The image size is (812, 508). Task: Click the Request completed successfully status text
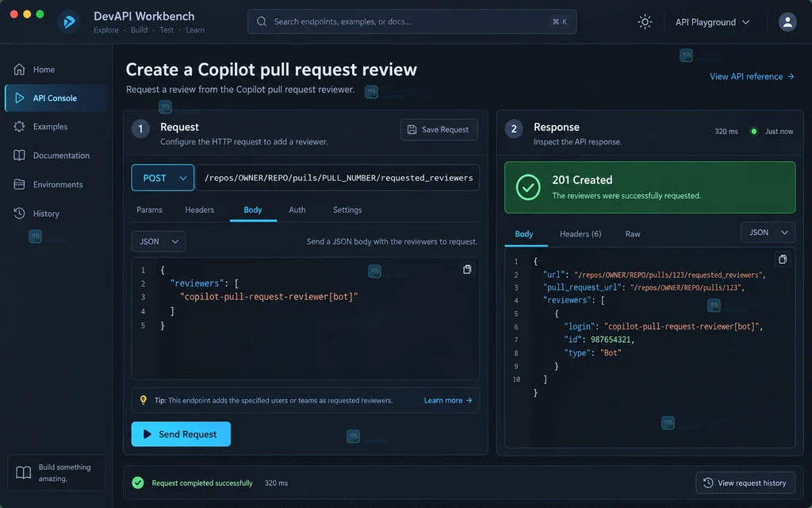pos(202,483)
